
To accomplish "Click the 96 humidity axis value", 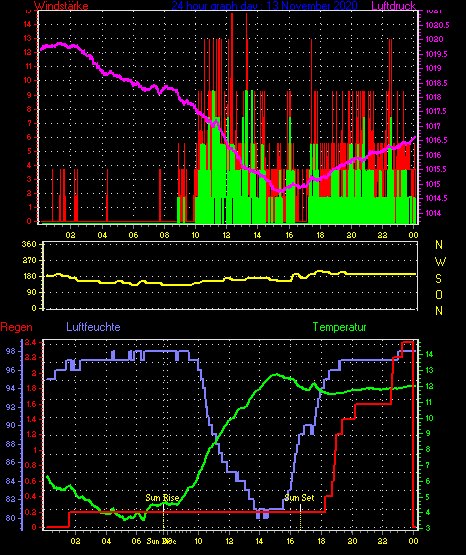I will [11, 370].
